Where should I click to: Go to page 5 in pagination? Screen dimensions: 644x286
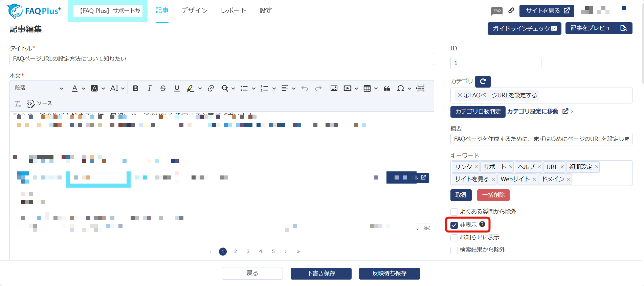pyautogui.click(x=273, y=252)
